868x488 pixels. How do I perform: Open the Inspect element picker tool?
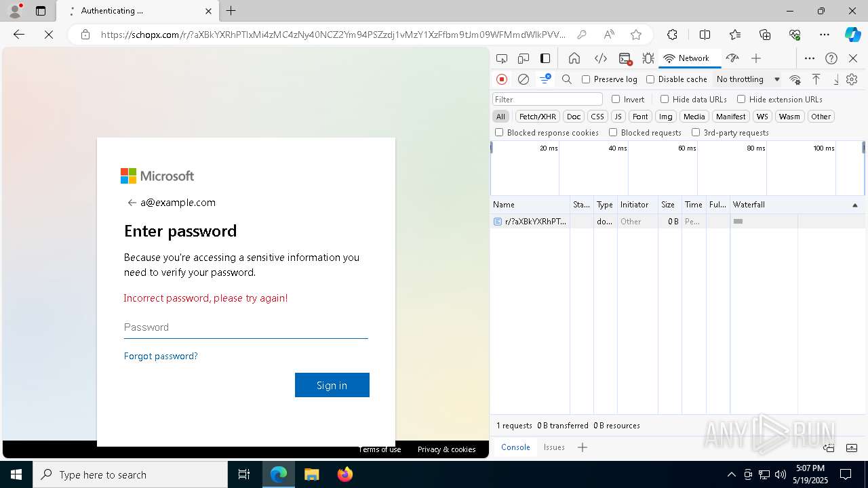(x=502, y=58)
